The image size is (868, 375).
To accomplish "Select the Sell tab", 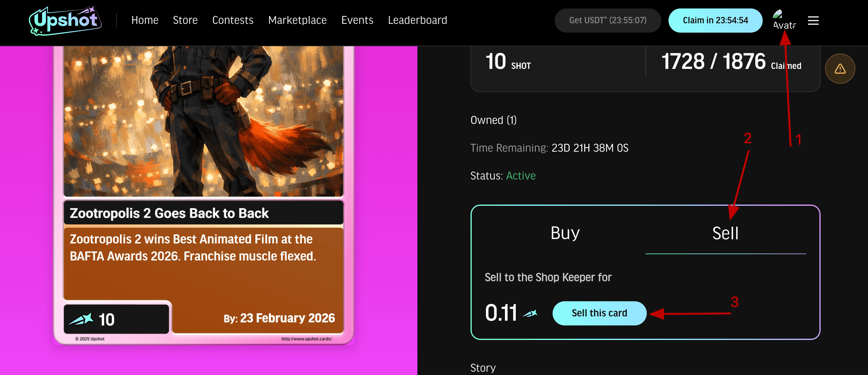I will 725,233.
